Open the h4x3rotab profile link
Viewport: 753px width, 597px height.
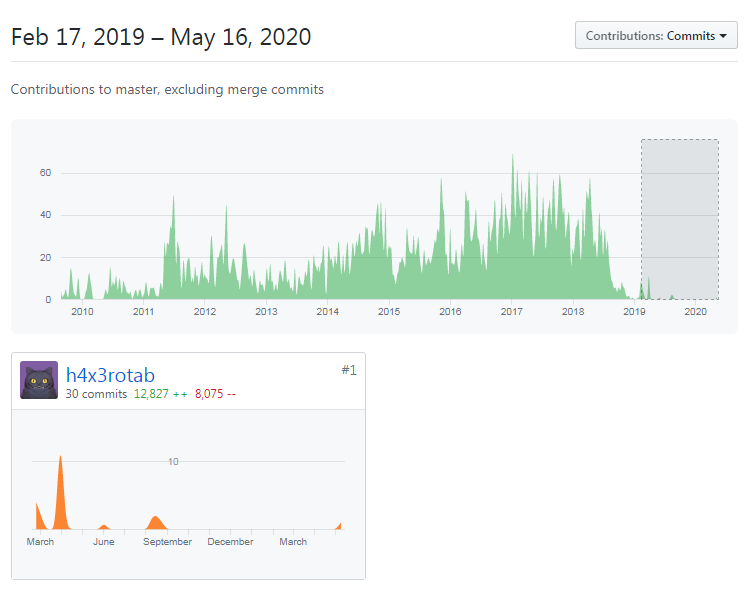[110, 375]
